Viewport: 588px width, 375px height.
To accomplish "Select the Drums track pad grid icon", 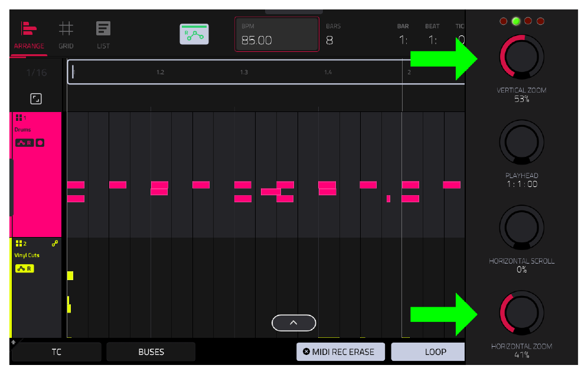I will (x=19, y=118).
